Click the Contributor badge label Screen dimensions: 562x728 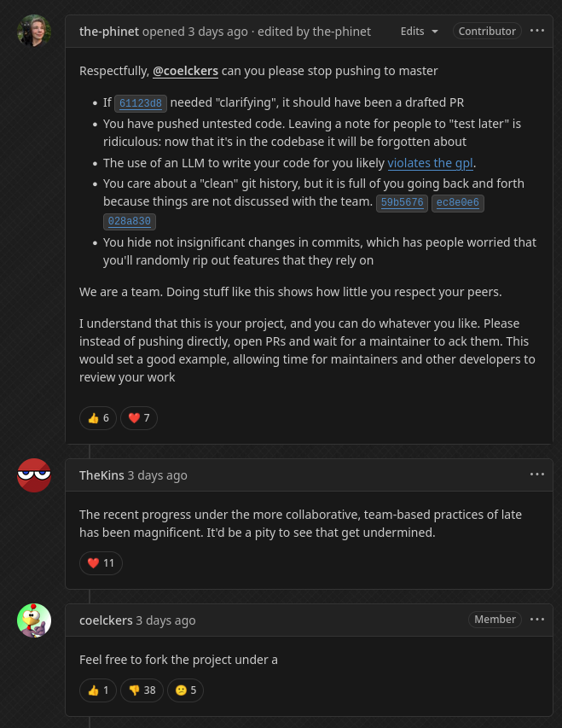487,31
